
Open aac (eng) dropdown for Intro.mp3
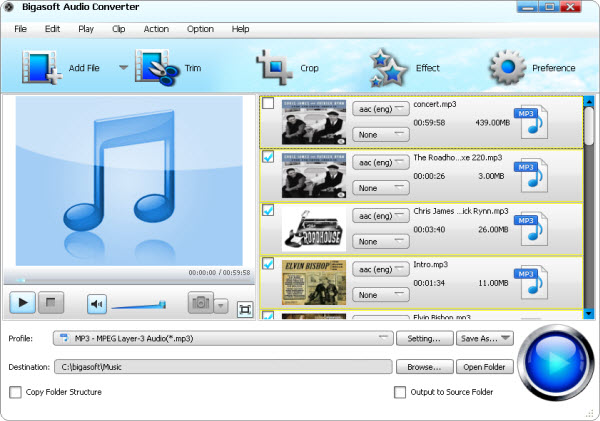(x=381, y=269)
